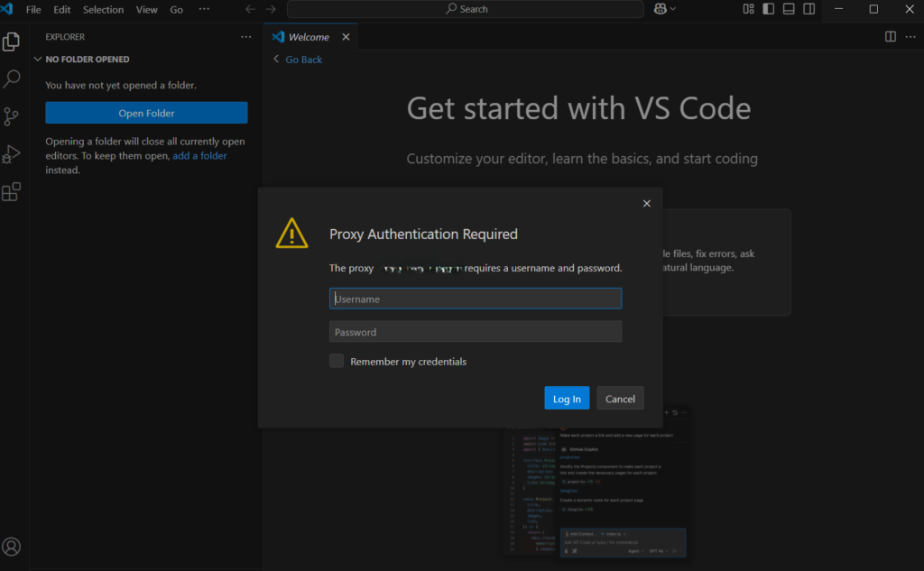Open the Source Control view
924x571 pixels.
point(12,116)
